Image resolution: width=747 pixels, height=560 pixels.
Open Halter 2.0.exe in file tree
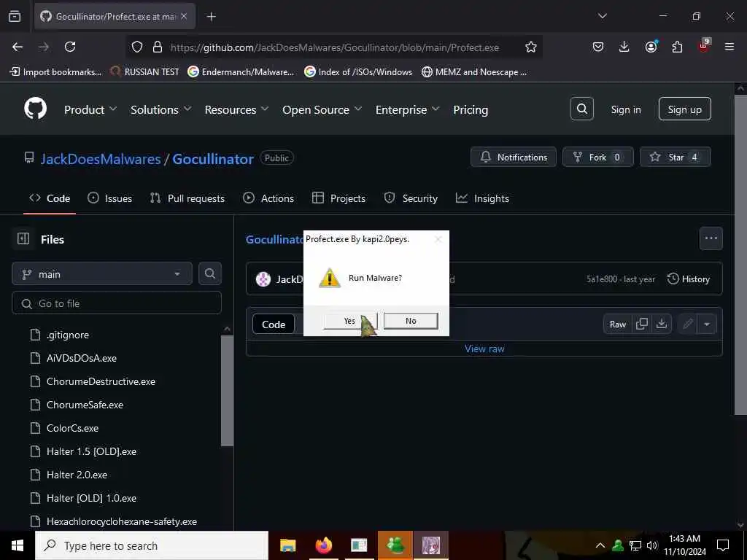[x=77, y=475]
